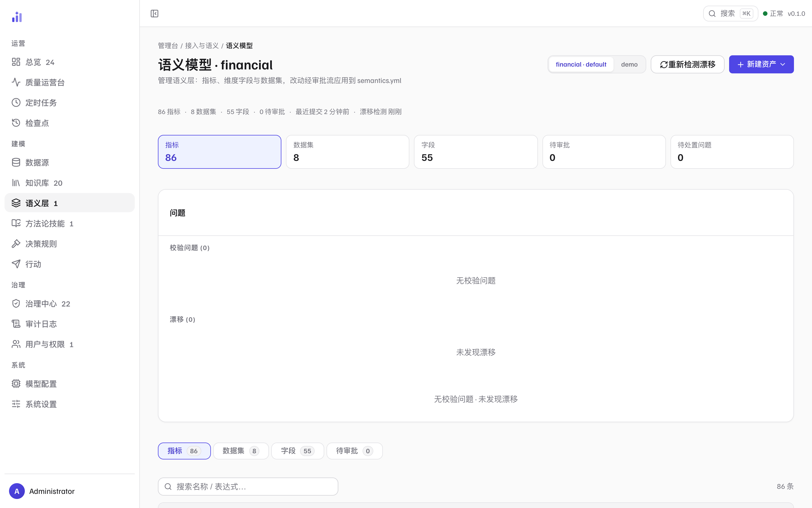Click the v0.1.0 version label

click(x=796, y=14)
